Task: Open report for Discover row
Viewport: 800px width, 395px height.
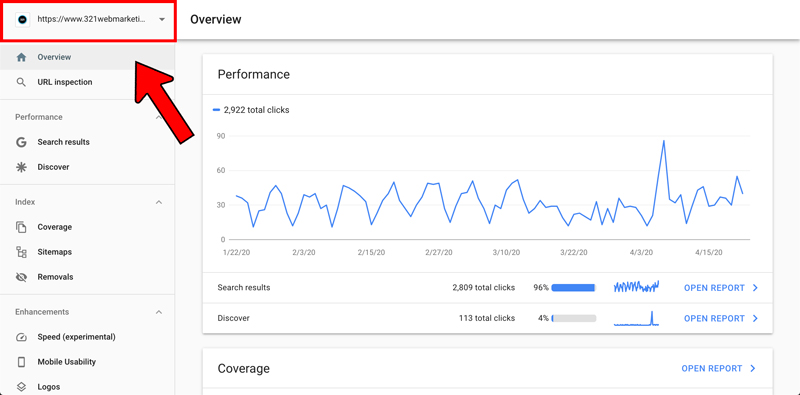Action: [714, 318]
